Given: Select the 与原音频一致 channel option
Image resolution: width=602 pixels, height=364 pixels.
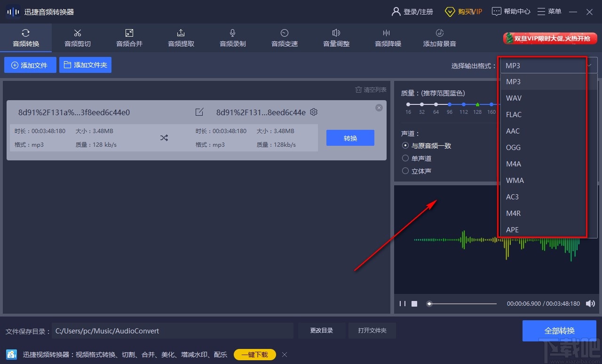Looking at the screenshot, I should [405, 145].
